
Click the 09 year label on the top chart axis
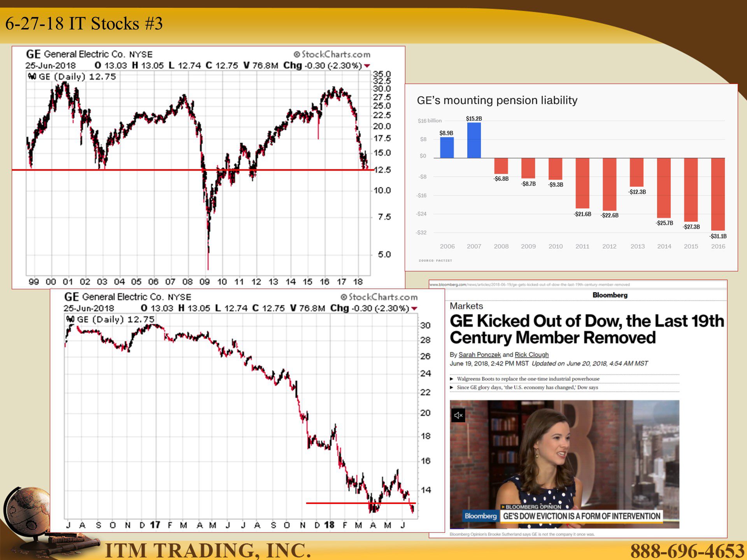[205, 282]
